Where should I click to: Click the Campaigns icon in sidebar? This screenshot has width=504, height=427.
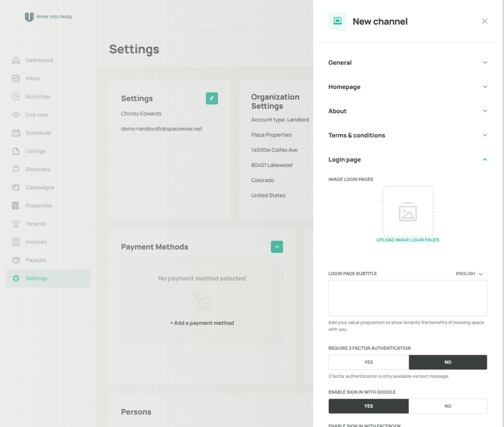16,188
